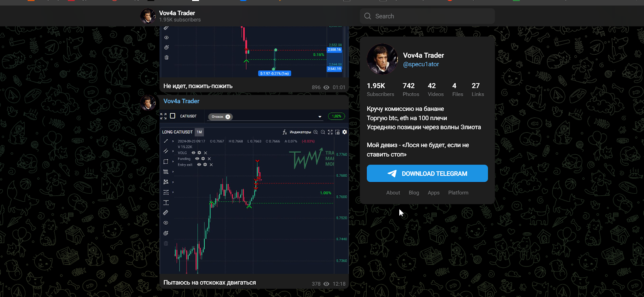This screenshot has height=297, width=644.
Task: Click the fx indicators icon
Action: tap(285, 132)
